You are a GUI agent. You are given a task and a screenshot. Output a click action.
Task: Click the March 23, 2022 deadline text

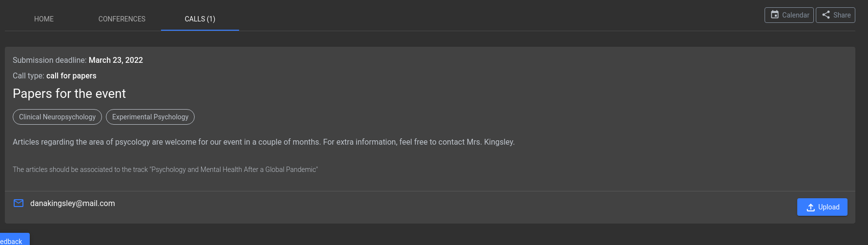116,60
